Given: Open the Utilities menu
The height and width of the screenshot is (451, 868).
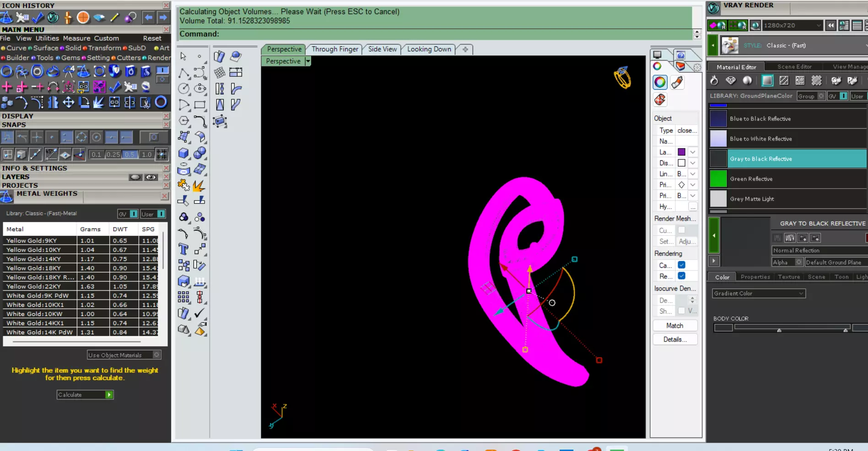Looking at the screenshot, I should [x=47, y=38].
